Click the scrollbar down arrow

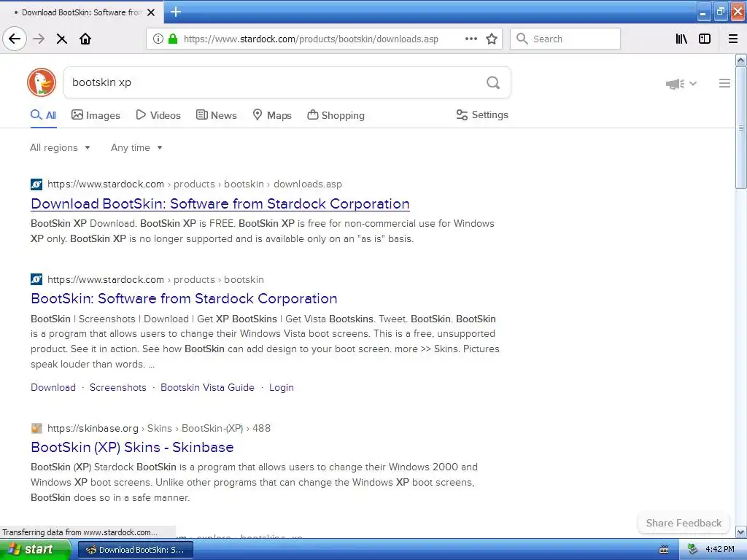[741, 532]
